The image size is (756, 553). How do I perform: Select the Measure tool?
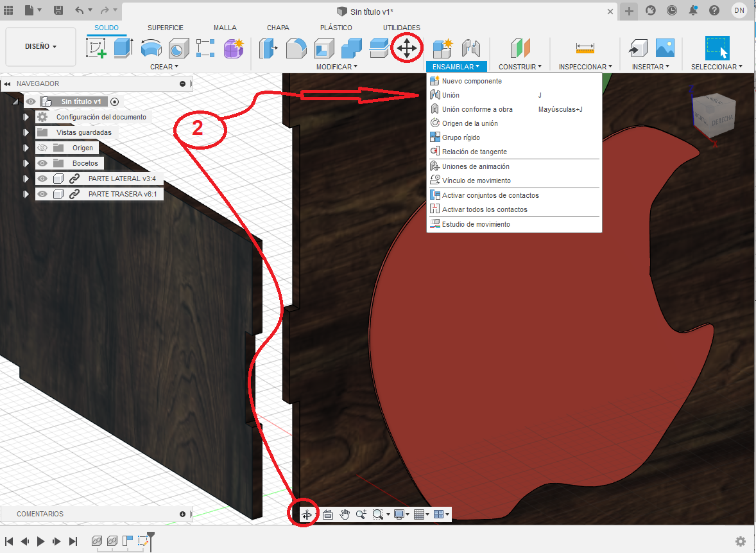click(585, 48)
